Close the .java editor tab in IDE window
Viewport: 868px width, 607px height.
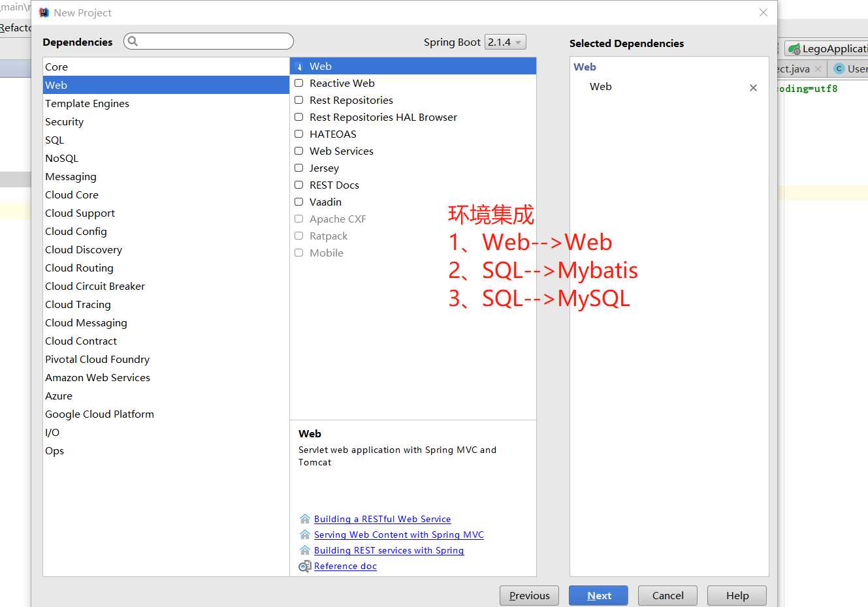tap(818, 69)
